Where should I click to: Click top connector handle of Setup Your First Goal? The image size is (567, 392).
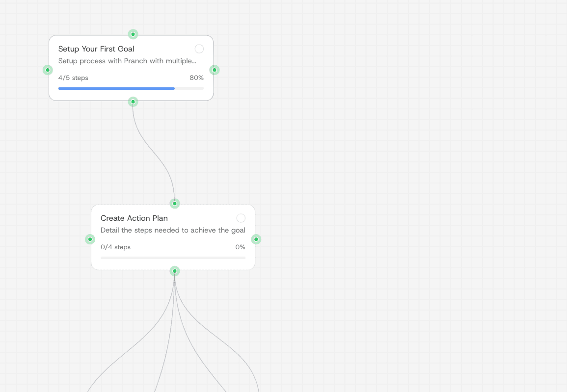tap(133, 34)
